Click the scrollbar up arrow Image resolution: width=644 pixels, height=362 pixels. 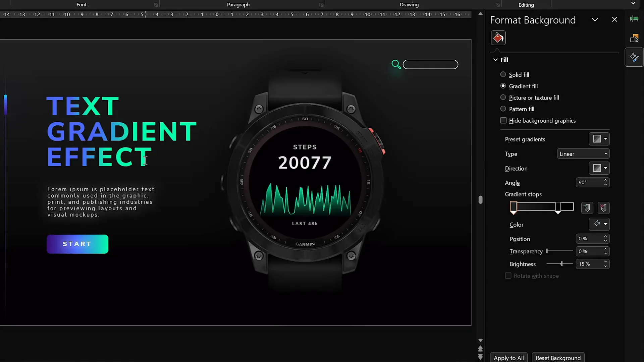[x=480, y=14]
